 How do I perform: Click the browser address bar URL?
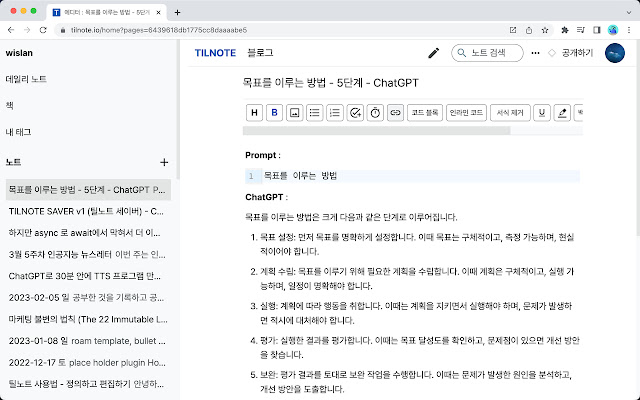pyautogui.click(x=159, y=30)
